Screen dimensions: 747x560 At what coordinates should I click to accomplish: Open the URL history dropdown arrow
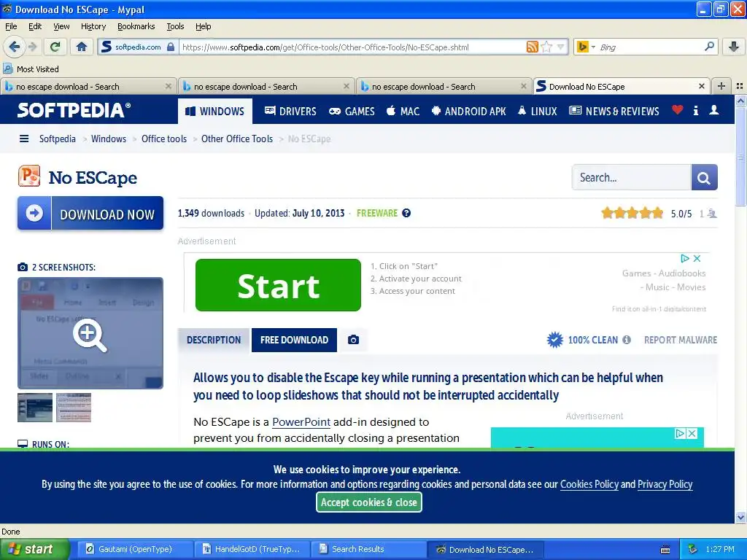point(560,47)
